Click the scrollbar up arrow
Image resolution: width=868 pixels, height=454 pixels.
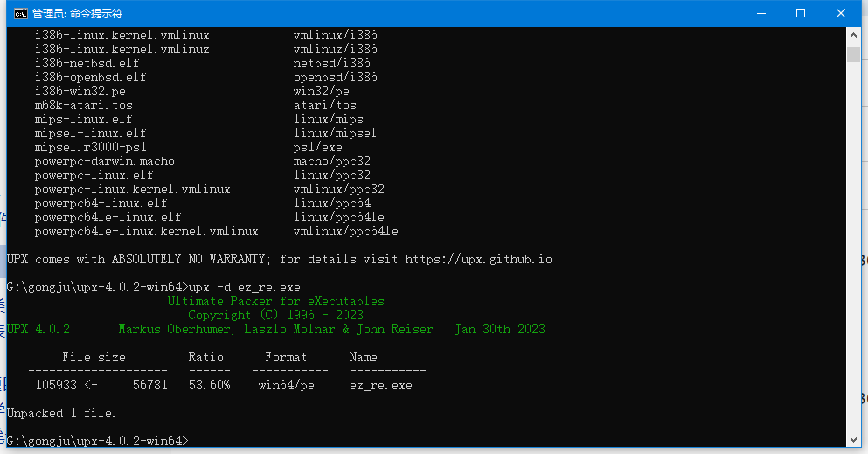tap(853, 36)
